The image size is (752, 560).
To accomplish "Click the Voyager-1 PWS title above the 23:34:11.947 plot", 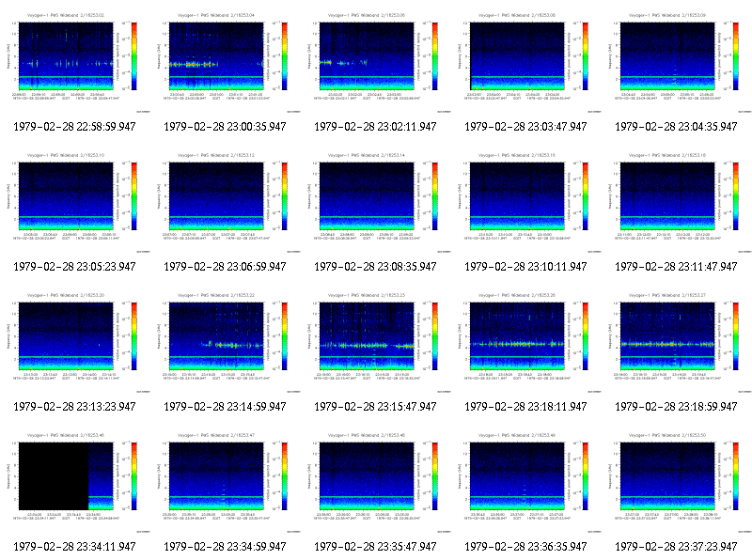I will [65, 435].
